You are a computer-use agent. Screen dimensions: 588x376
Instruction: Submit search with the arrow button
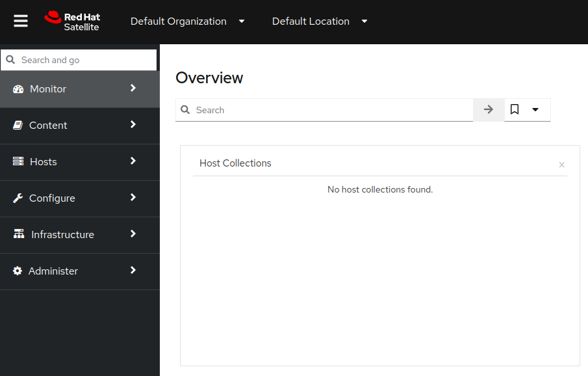pyautogui.click(x=488, y=110)
